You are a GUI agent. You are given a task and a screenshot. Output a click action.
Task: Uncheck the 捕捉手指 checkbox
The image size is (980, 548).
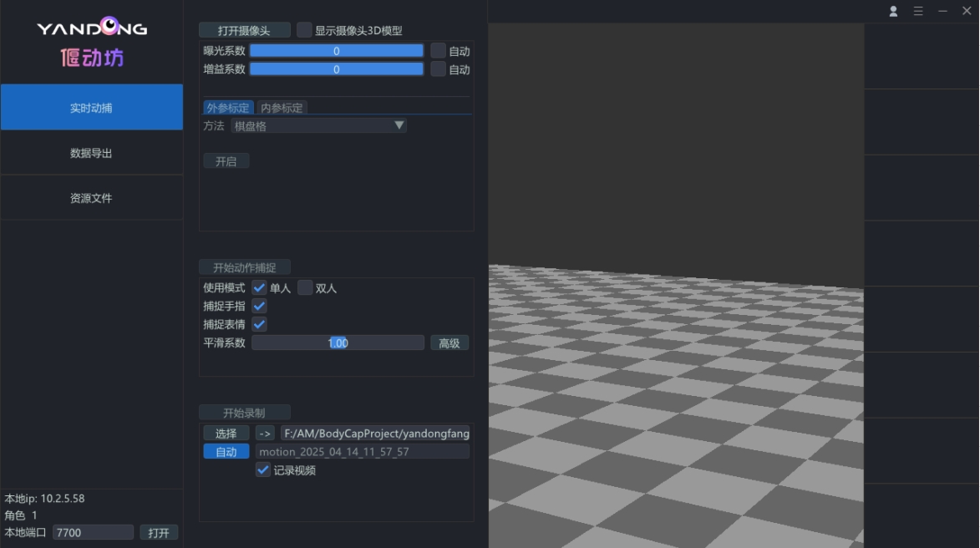pyautogui.click(x=260, y=306)
